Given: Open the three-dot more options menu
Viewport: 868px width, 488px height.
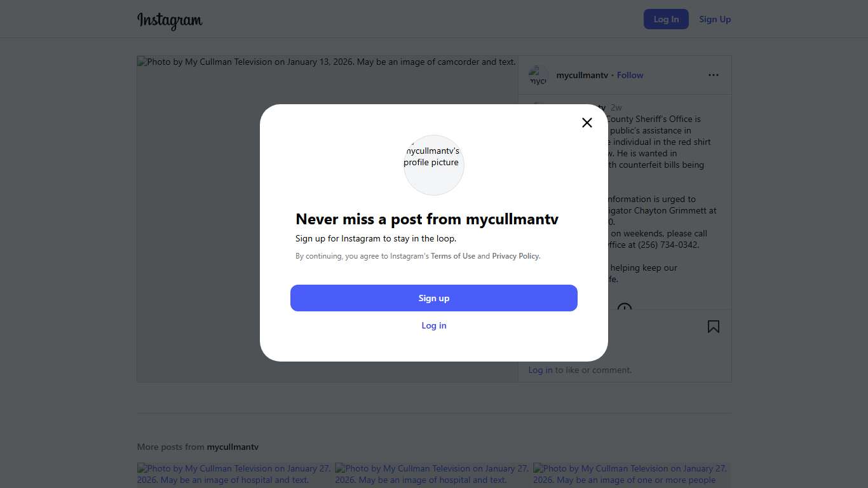Looking at the screenshot, I should point(714,75).
